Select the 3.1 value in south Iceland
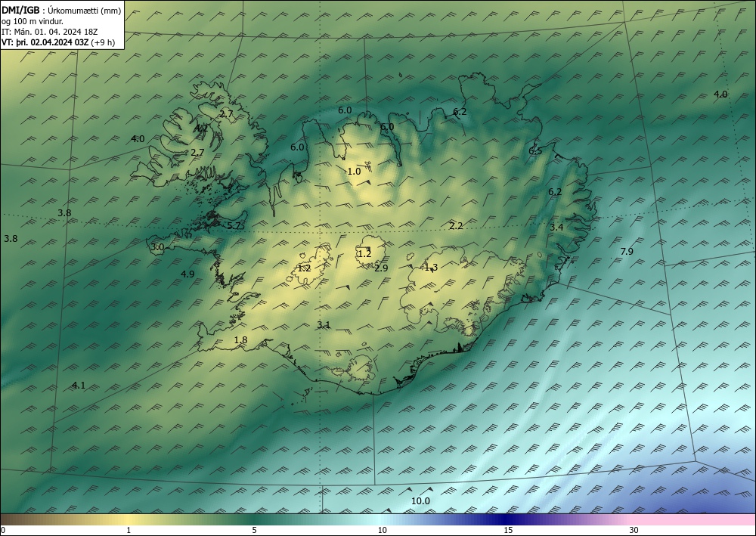Image resolution: width=756 pixels, height=536 pixels. pos(324,325)
